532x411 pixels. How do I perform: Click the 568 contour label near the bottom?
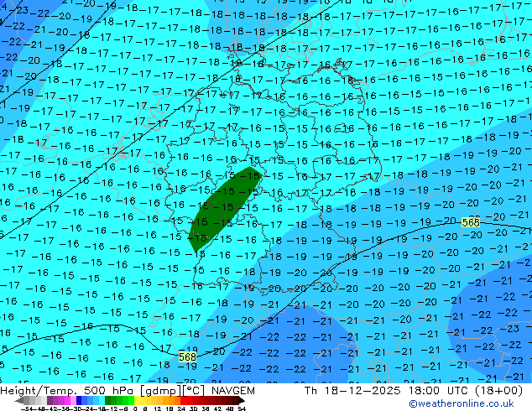point(187,356)
